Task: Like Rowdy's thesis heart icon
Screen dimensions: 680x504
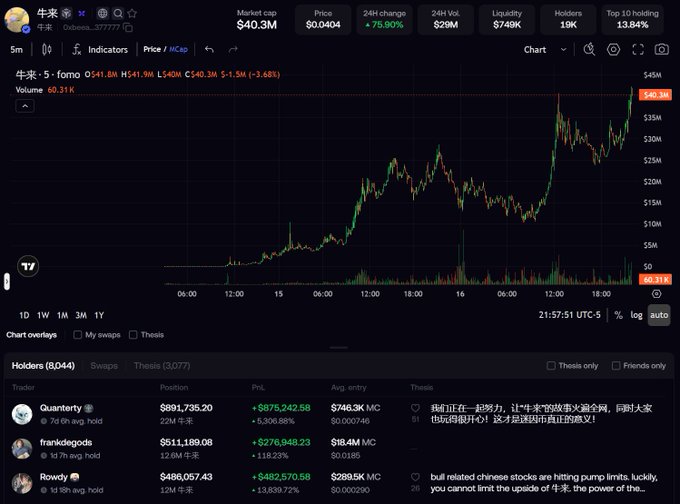Action: coord(415,477)
